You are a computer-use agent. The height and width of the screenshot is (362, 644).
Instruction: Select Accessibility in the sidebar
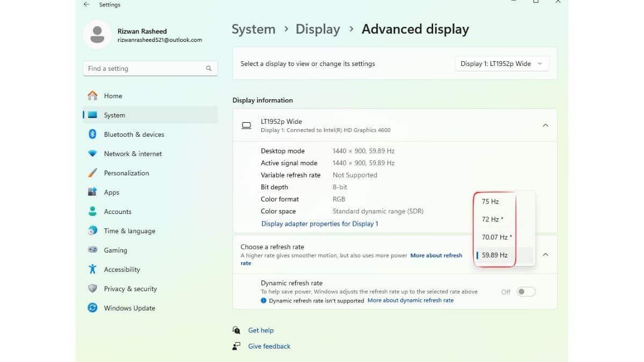[122, 269]
